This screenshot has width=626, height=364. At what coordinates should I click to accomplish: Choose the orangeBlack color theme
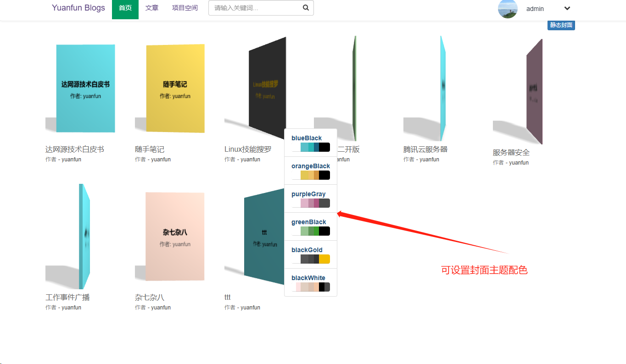311,171
